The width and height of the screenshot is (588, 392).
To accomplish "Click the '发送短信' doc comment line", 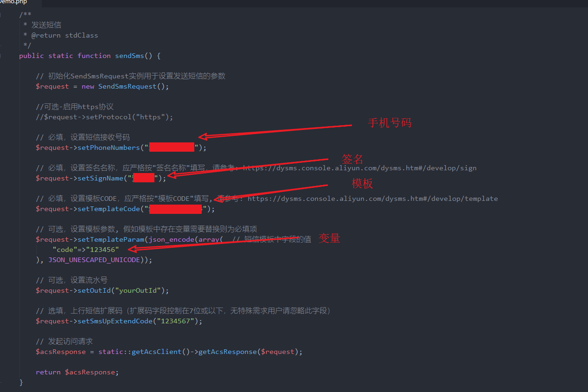I will pos(46,25).
